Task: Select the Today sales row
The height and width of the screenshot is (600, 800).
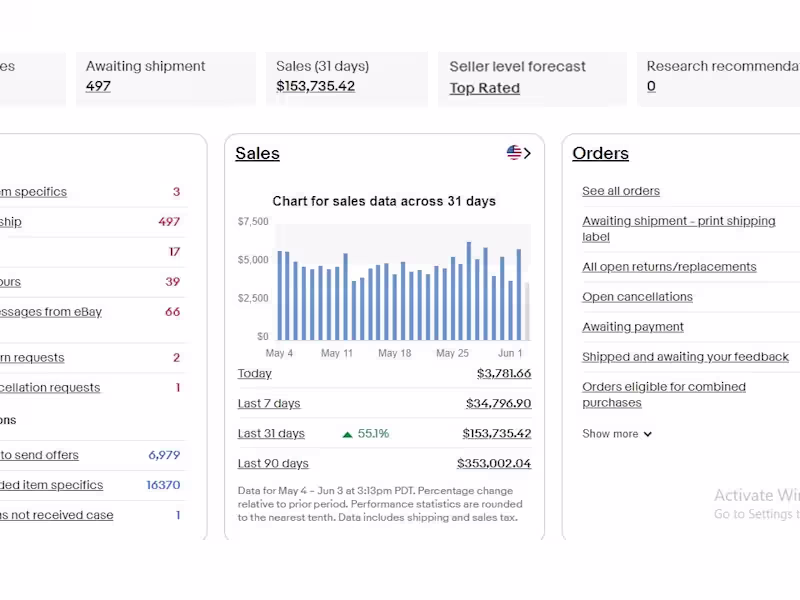Action: coord(254,373)
